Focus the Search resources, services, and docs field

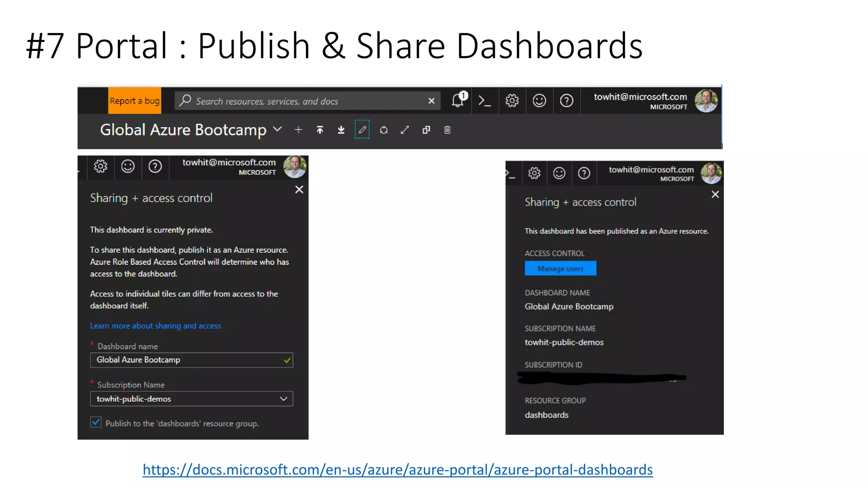point(307,101)
